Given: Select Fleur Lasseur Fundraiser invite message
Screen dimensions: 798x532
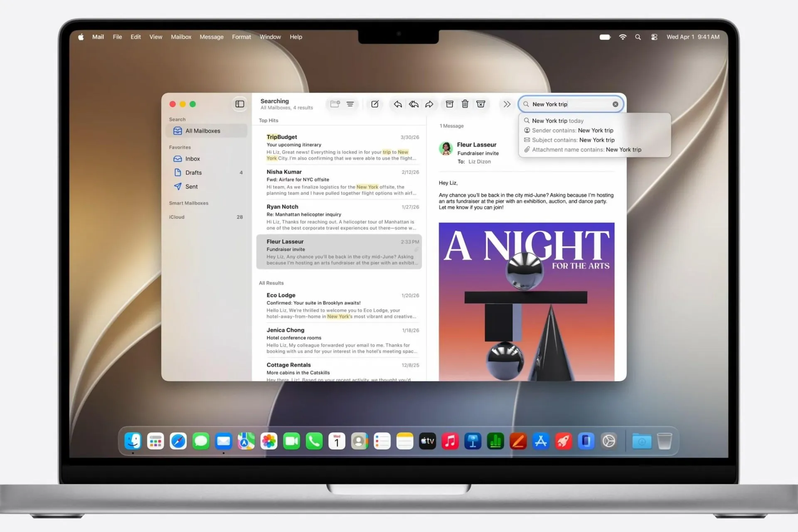Looking at the screenshot, I should (339, 252).
